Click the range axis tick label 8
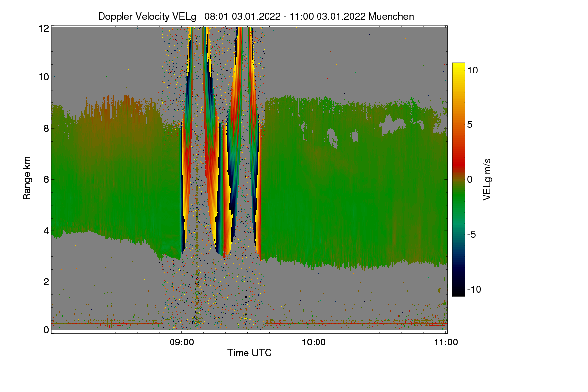Screen dimensions: 588x392 click(x=46, y=128)
